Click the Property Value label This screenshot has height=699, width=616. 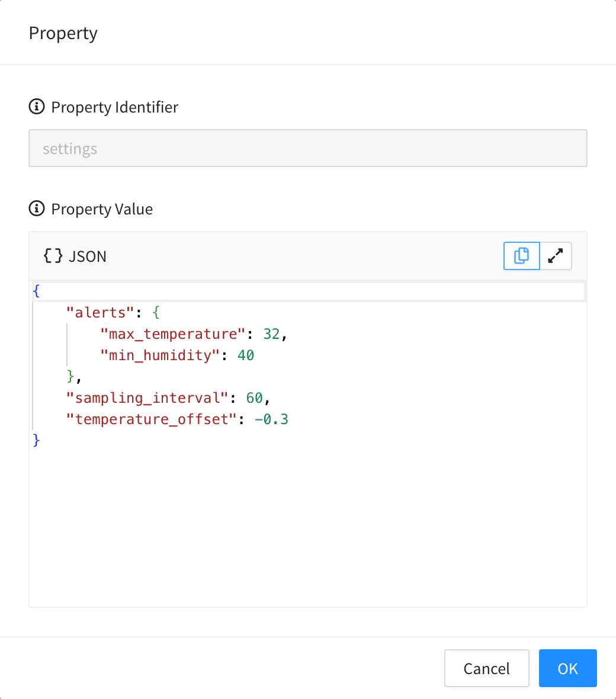[x=102, y=209]
